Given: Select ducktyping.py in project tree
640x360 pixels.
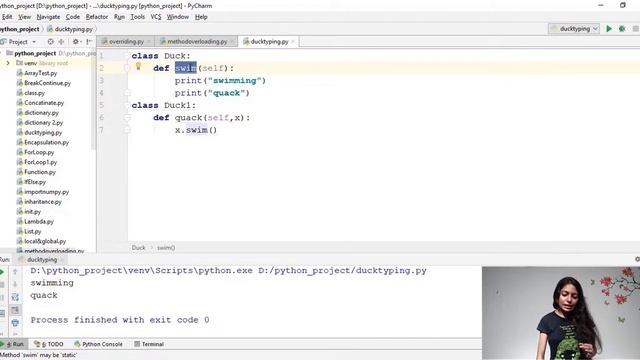Looking at the screenshot, I should coord(39,133).
